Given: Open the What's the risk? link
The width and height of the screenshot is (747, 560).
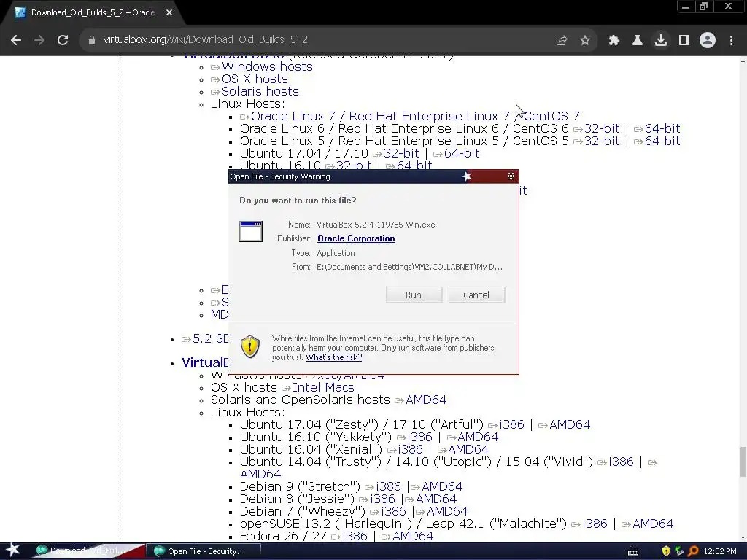Looking at the screenshot, I should (333, 357).
